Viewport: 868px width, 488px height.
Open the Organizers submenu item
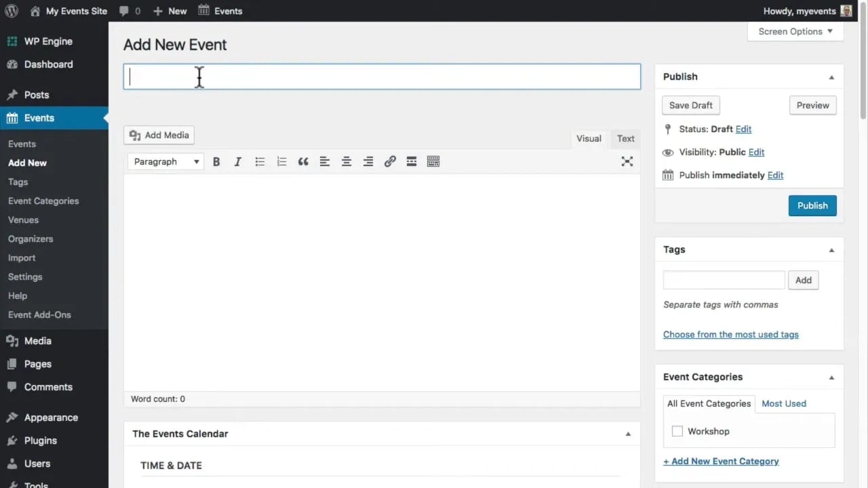(31, 239)
